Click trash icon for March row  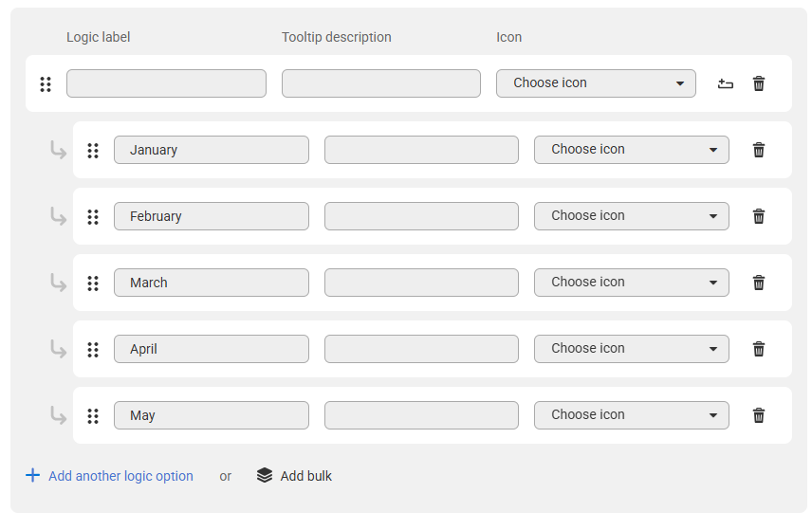click(759, 283)
